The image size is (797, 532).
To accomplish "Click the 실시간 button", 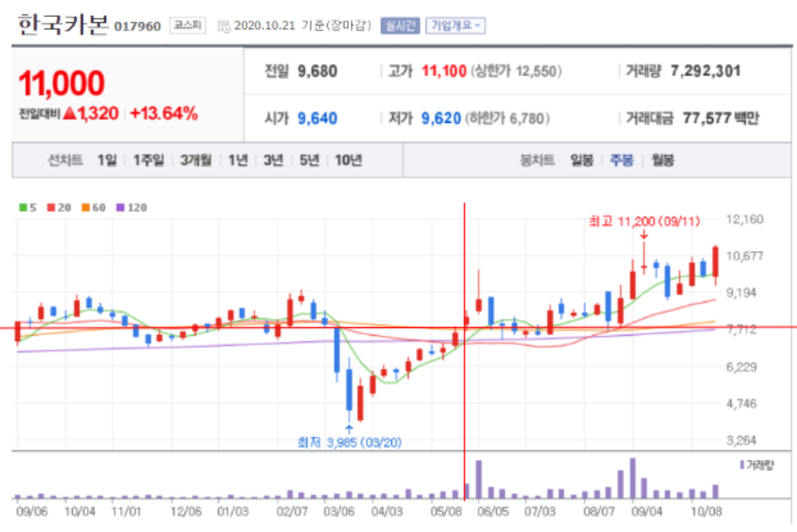I will 400,26.
